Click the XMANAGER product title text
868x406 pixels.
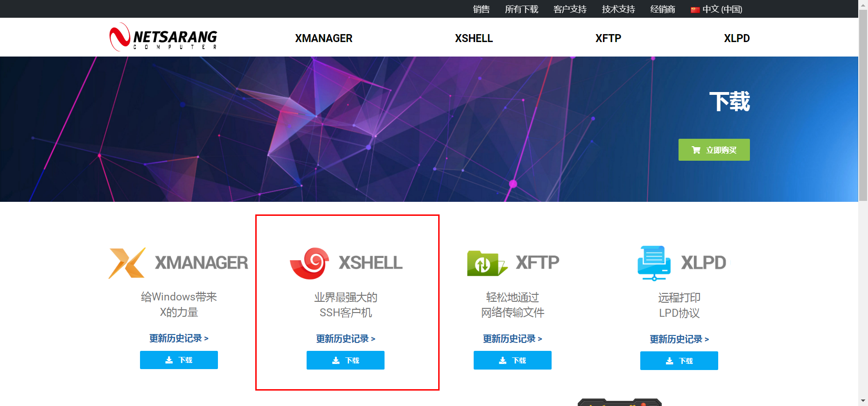pos(201,263)
